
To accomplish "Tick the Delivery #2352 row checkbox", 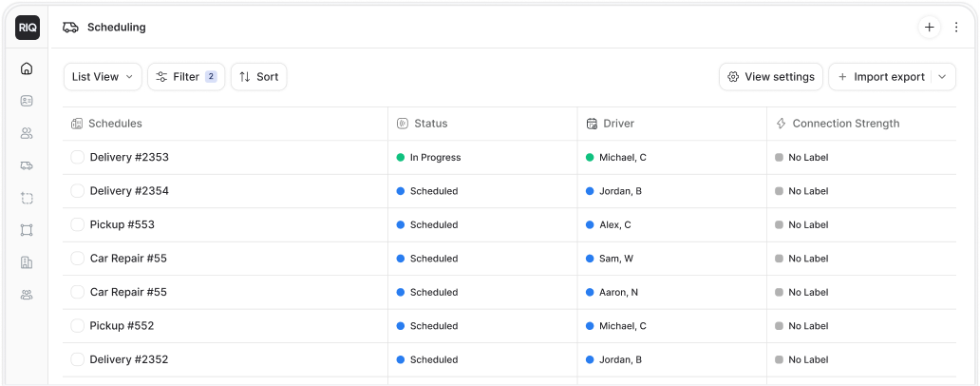I will 78,360.
